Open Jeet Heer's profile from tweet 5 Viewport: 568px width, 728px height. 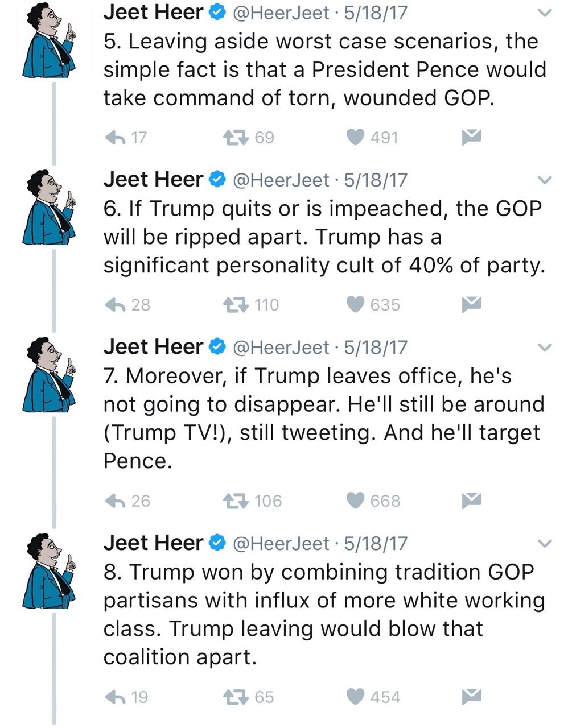pos(153,13)
